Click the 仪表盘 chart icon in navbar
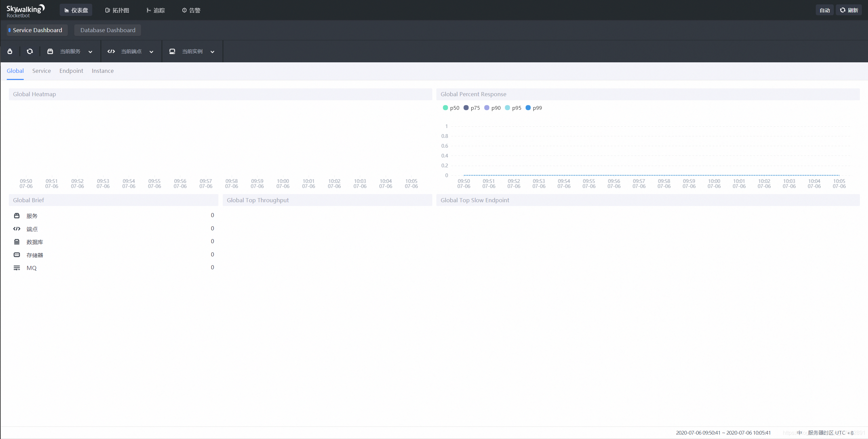Viewport: 868px width, 439px height. [67, 11]
